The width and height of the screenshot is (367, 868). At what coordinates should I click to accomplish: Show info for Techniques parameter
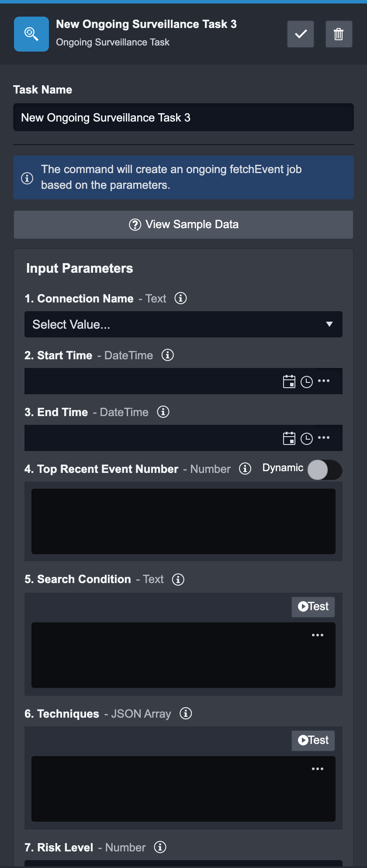(186, 713)
